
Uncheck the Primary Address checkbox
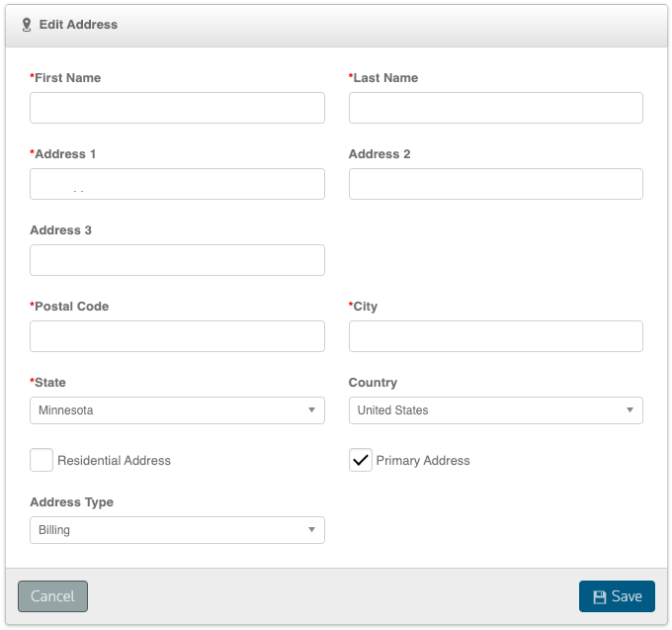(361, 460)
